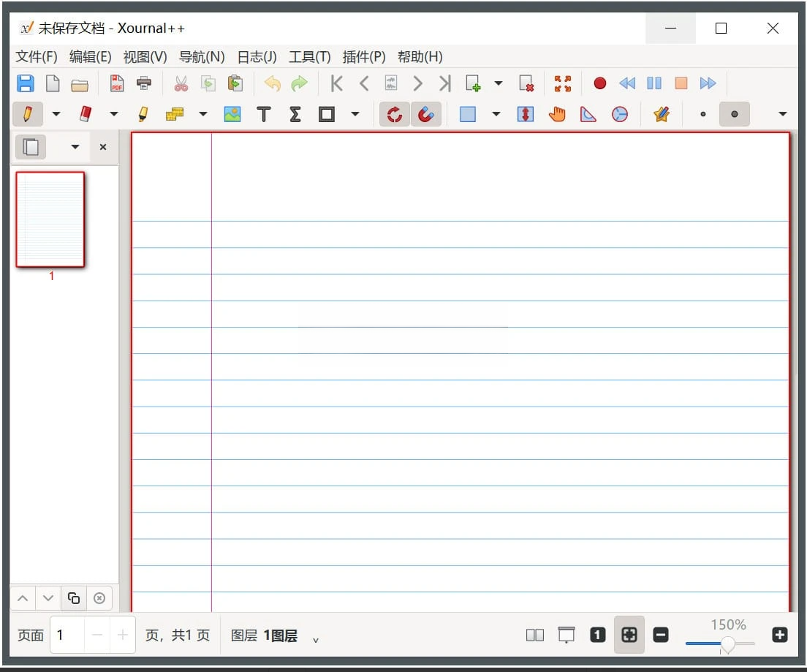
Task: Close the sidebar with the x button
Action: click(103, 147)
